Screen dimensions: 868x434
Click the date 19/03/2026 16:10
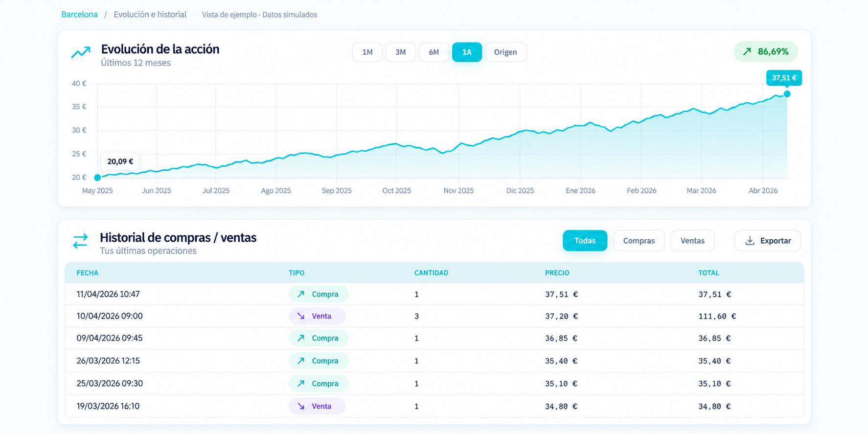[x=108, y=406]
